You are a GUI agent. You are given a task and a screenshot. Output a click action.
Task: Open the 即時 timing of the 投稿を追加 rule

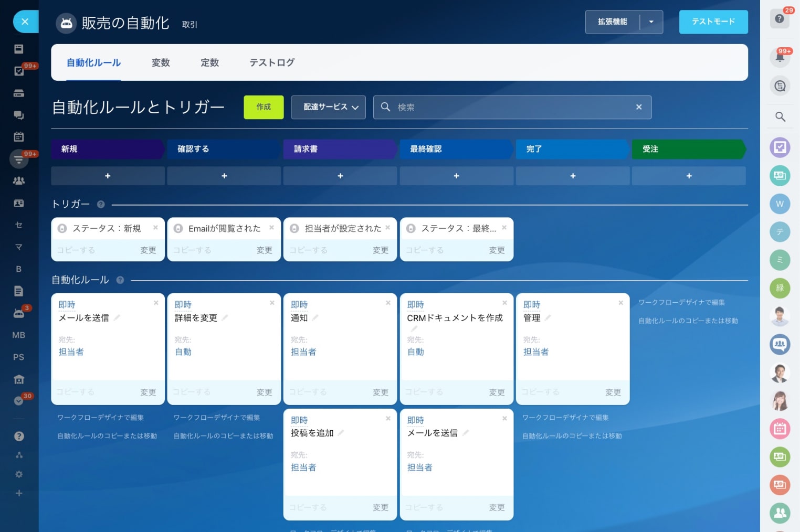click(x=299, y=420)
